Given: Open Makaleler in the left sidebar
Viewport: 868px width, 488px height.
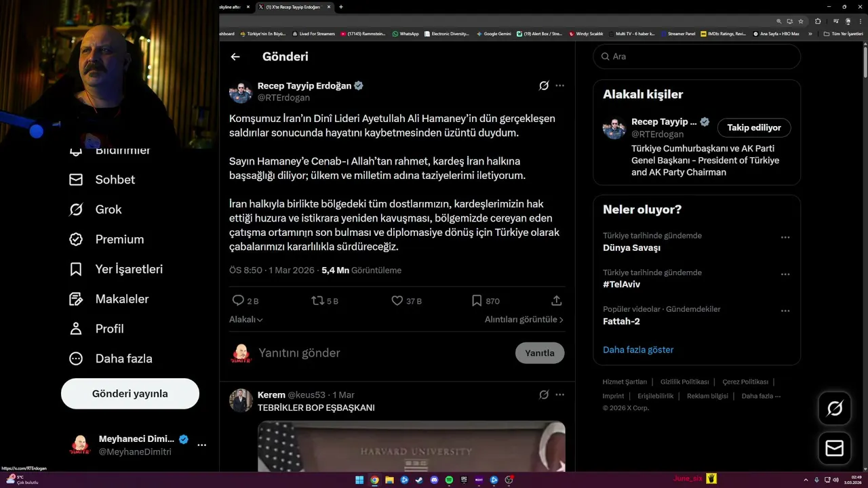Looking at the screenshot, I should pos(109,299).
